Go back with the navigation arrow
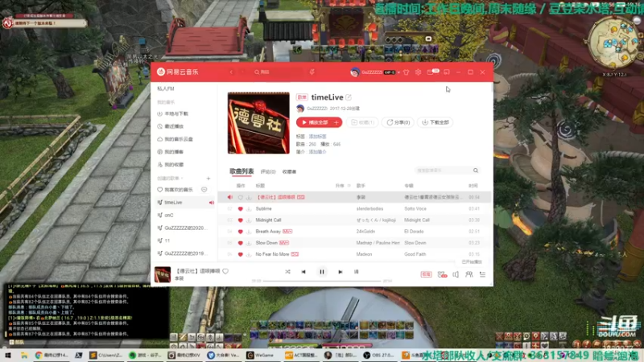Screen dimensions: 644x362 coord(231,72)
